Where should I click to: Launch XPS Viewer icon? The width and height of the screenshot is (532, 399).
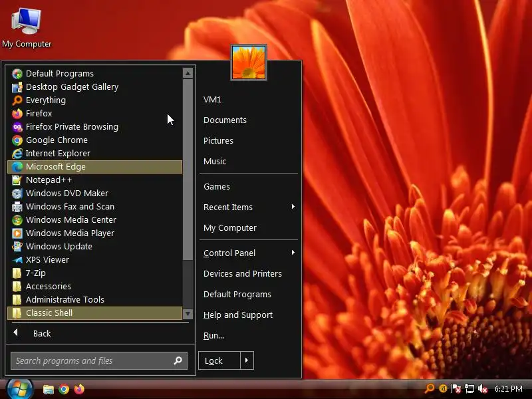17,260
